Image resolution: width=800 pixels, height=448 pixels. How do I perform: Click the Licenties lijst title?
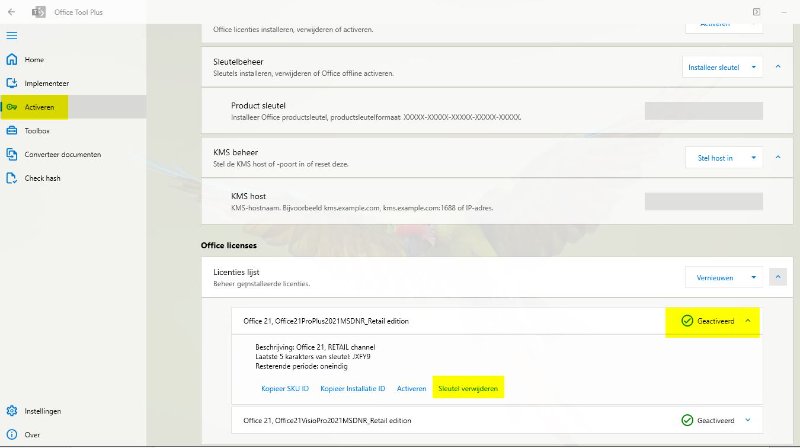236,272
